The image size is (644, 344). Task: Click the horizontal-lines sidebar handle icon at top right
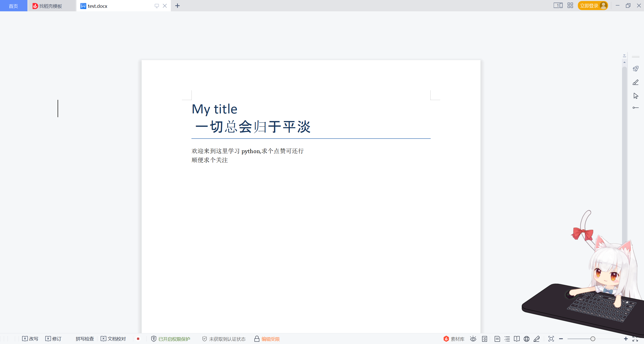click(636, 57)
